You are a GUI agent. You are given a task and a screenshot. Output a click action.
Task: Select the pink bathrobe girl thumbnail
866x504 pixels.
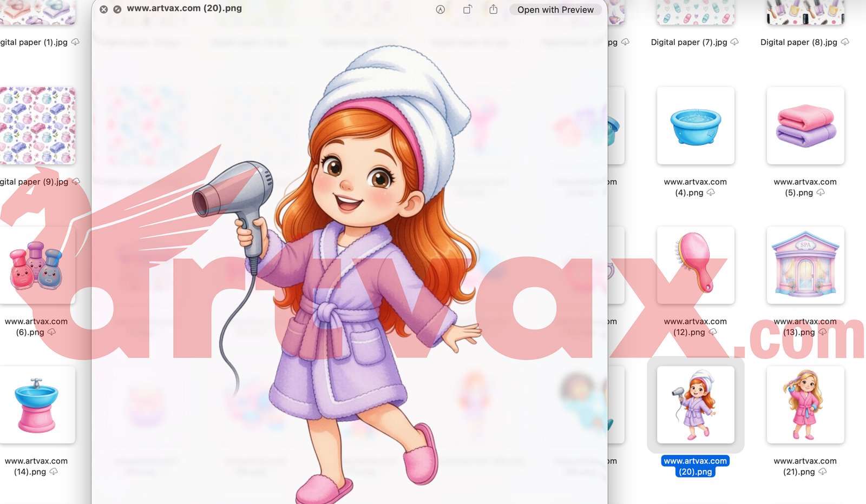click(x=805, y=406)
